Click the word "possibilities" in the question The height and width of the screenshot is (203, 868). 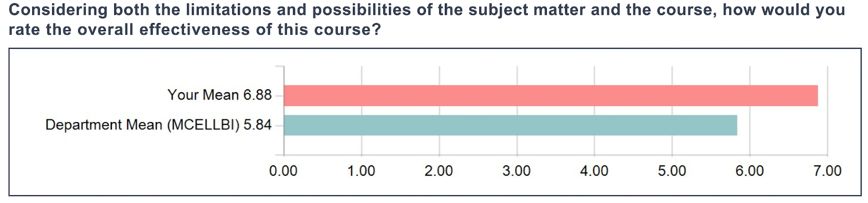pyautogui.click(x=362, y=10)
